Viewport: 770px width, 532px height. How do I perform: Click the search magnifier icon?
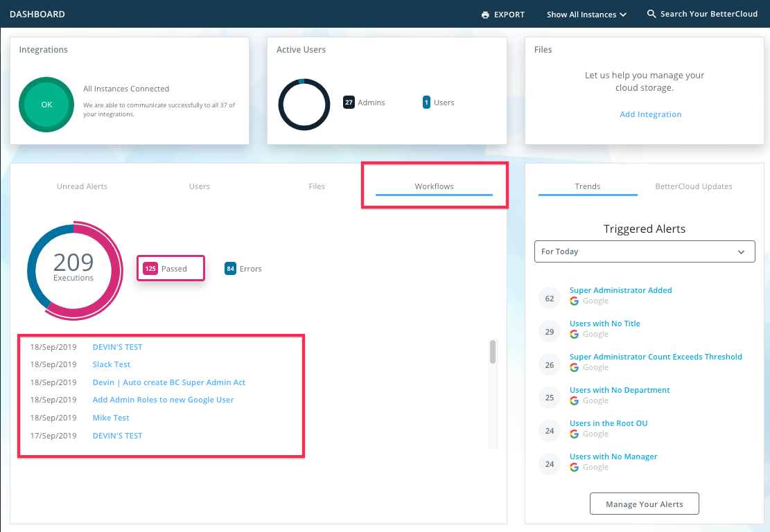(x=651, y=14)
